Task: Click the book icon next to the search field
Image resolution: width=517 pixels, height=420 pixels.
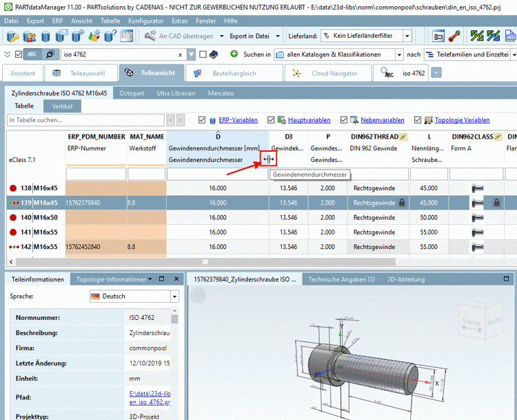Action: 214,54
